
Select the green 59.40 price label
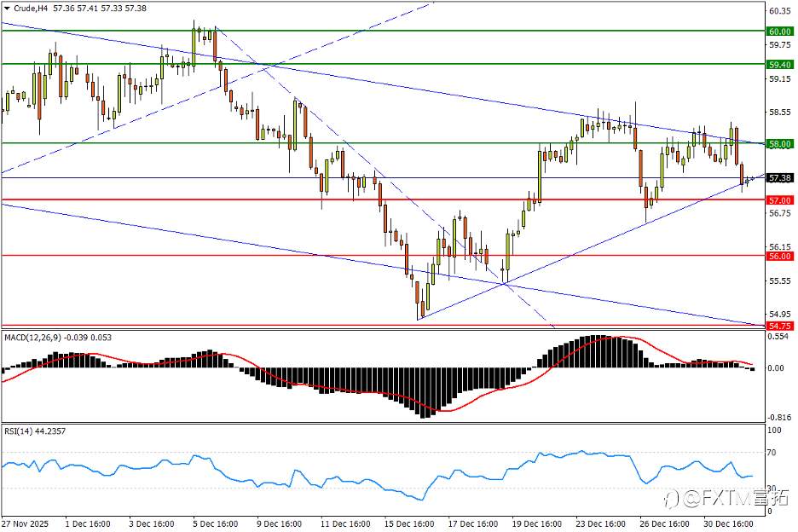click(780, 65)
